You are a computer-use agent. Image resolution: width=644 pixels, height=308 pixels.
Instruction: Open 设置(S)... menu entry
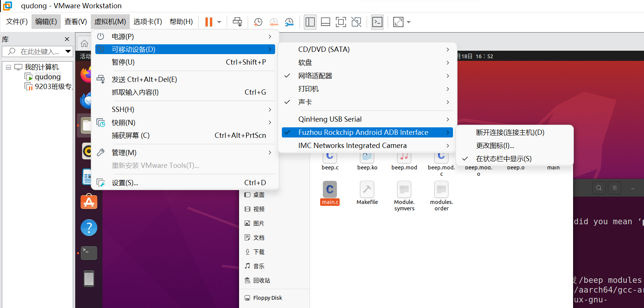(185, 183)
